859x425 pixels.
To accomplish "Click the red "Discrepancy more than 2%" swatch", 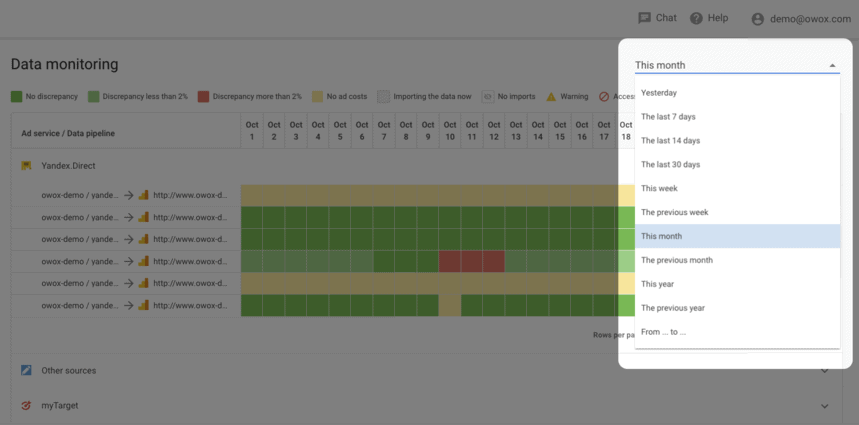I will tap(203, 97).
